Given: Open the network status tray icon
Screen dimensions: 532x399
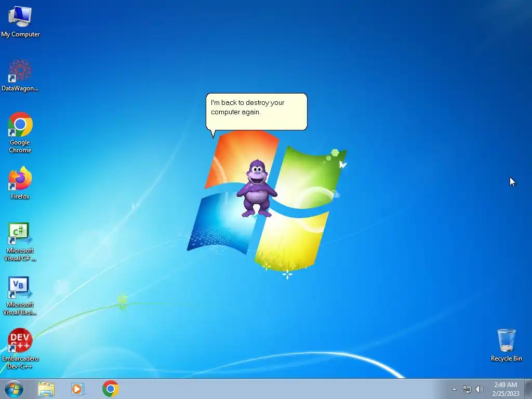Looking at the screenshot, I should coord(467,390).
